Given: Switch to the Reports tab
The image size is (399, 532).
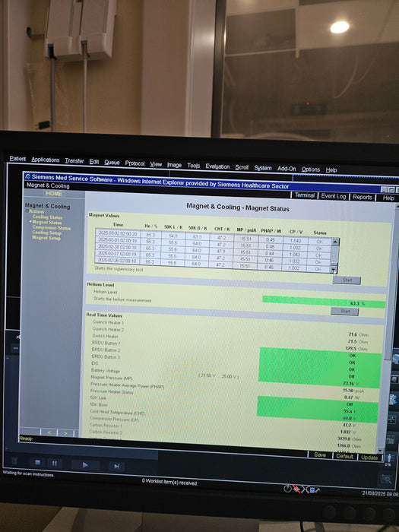Looking at the screenshot, I should click(363, 197).
